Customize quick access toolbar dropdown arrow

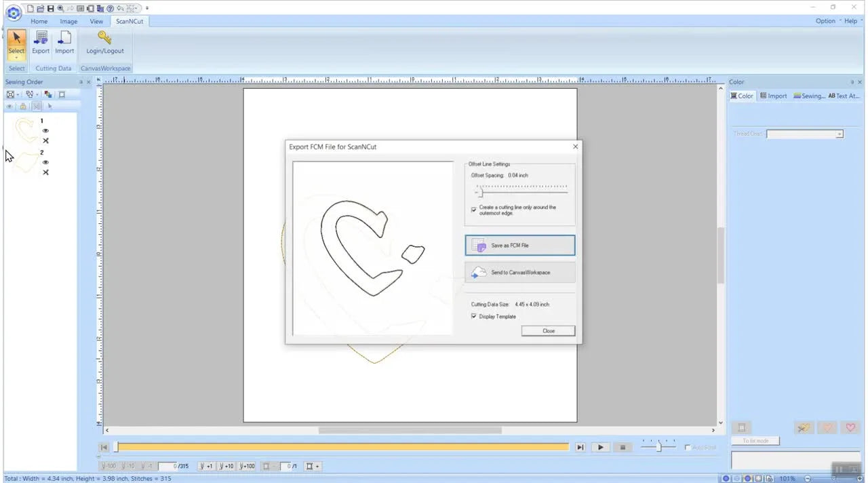(147, 8)
